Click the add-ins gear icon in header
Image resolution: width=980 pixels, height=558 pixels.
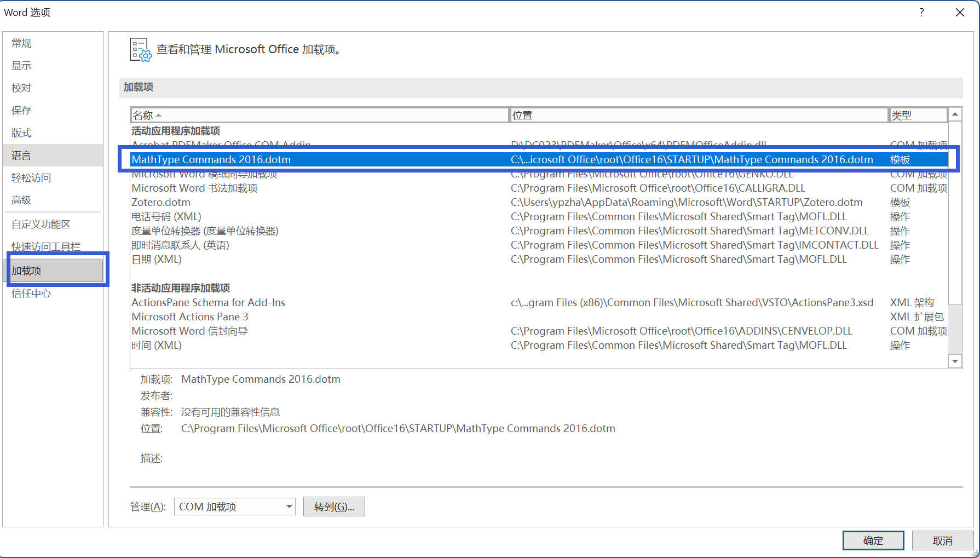point(140,49)
